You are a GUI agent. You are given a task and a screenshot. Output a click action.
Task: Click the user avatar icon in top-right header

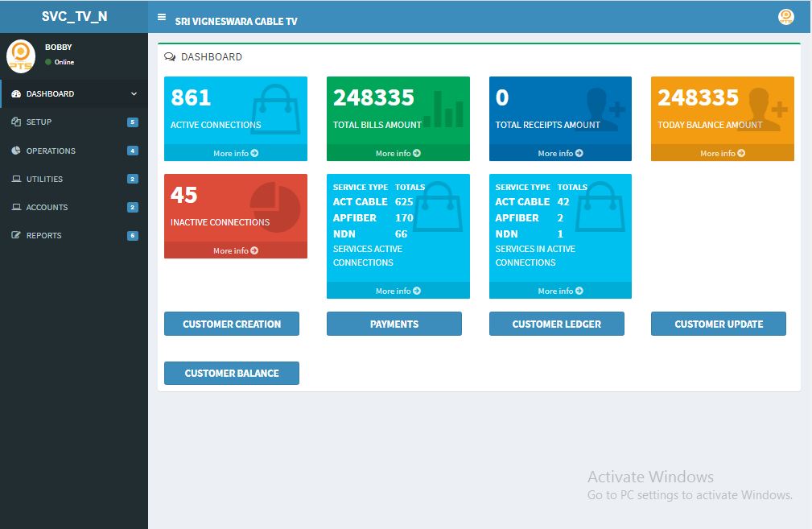786,17
